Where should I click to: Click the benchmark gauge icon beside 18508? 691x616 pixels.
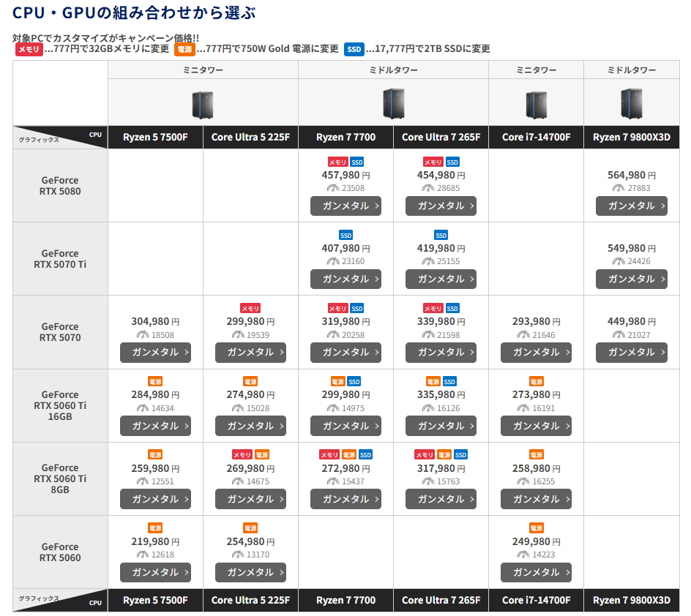[x=142, y=334]
